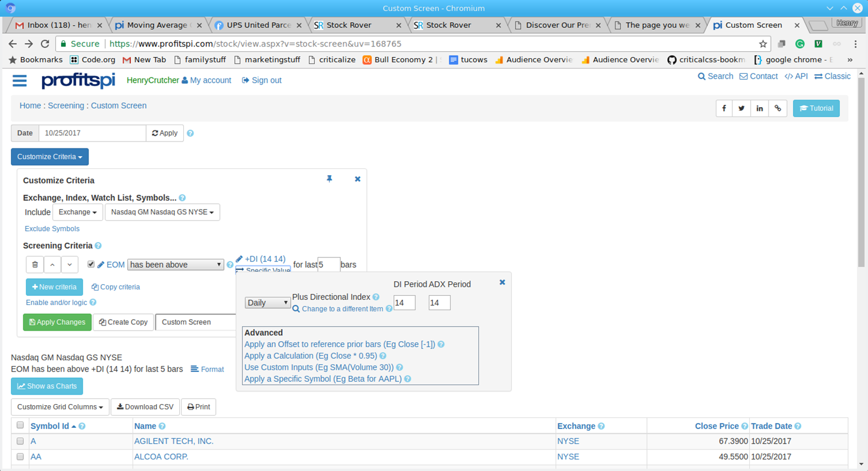This screenshot has width=868, height=471.
Task: Open the Daily timeframe select
Action: coord(268,303)
